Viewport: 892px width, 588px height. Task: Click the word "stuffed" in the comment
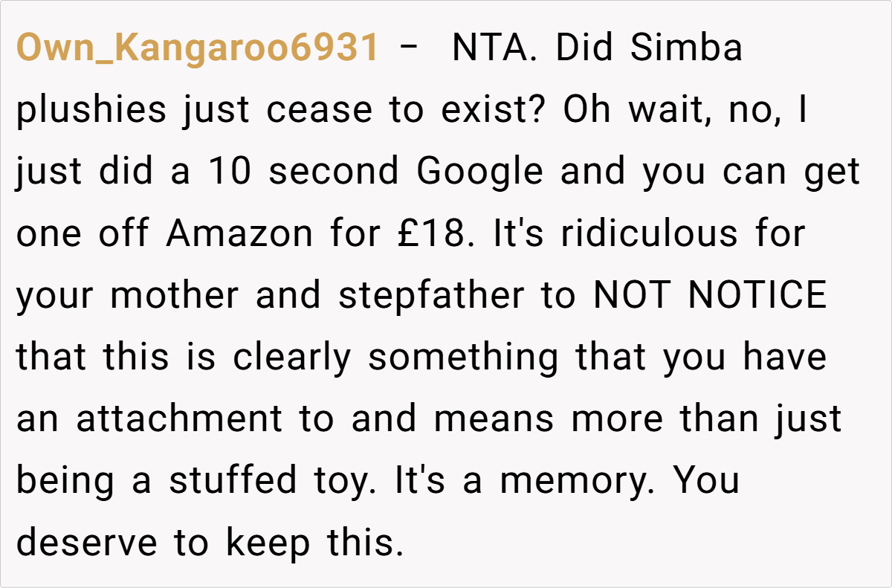click(232, 481)
